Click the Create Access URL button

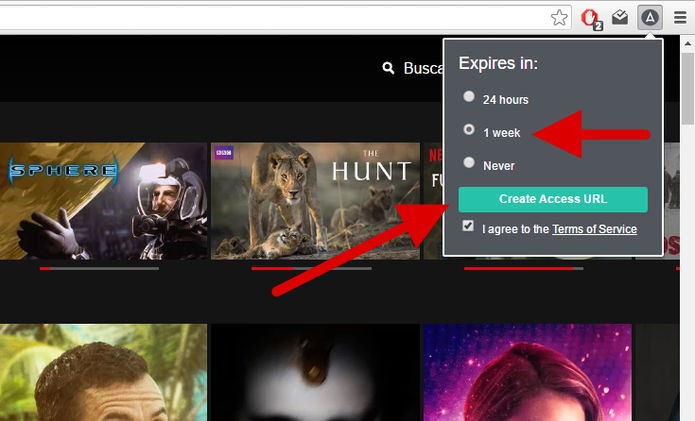click(553, 199)
